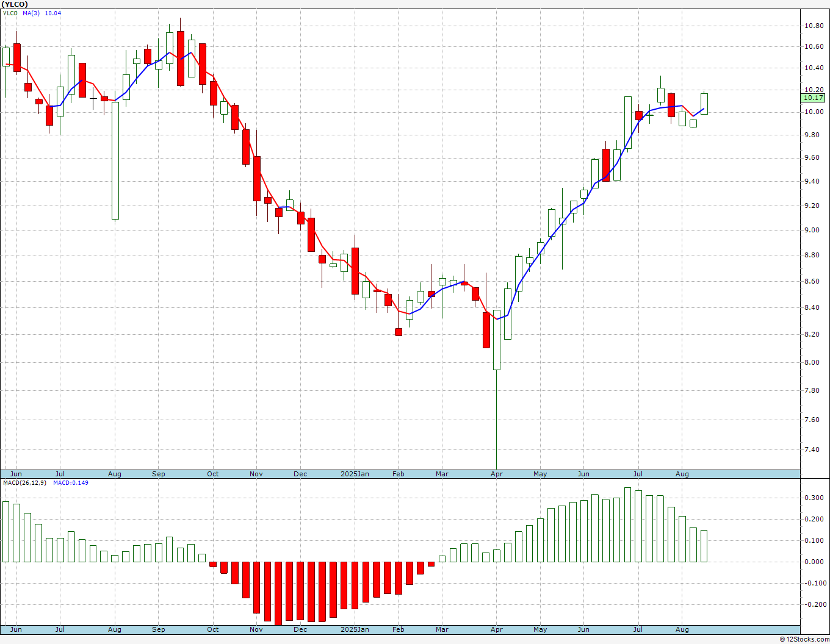The width and height of the screenshot is (830, 644).
Task: Click Dec on the price chart time axis
Action: 300,474
